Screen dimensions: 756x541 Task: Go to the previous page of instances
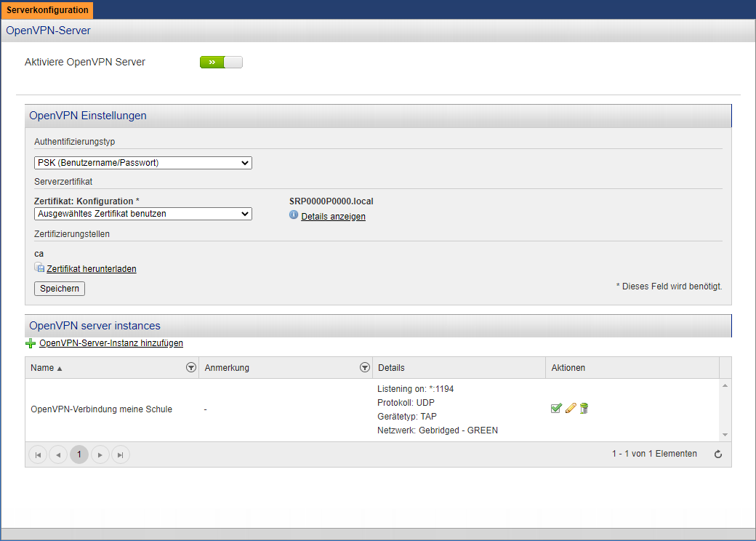click(x=58, y=454)
